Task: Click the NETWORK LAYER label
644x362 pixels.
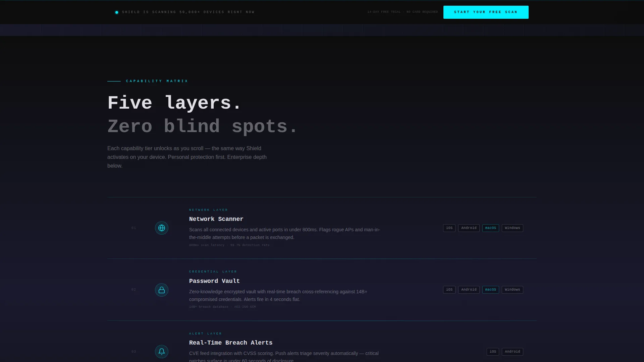Action: (208, 210)
